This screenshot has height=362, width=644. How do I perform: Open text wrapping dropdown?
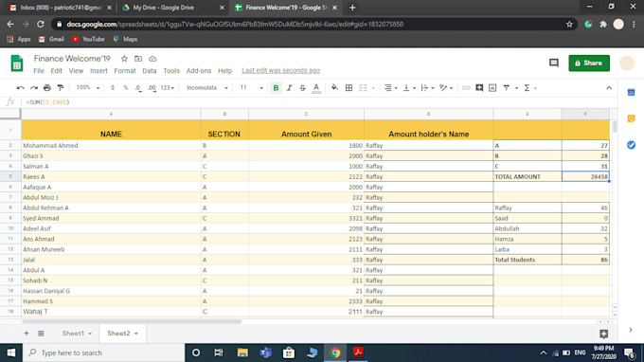coord(427,88)
